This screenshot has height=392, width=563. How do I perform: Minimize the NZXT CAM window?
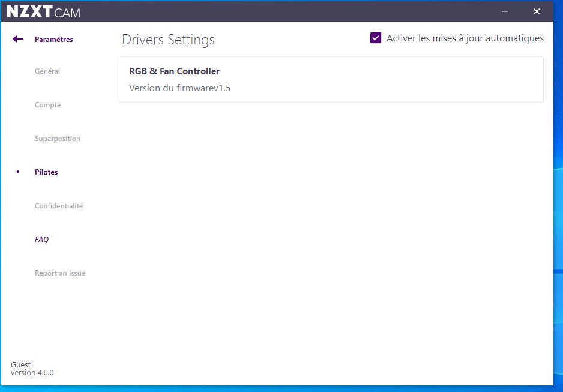coord(505,11)
